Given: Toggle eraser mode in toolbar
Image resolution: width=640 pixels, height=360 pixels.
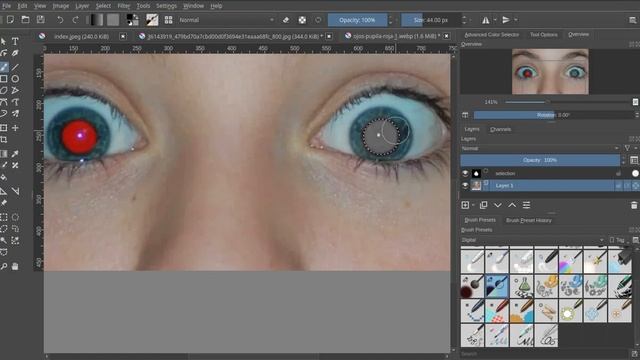Looking at the screenshot, I should point(286,20).
